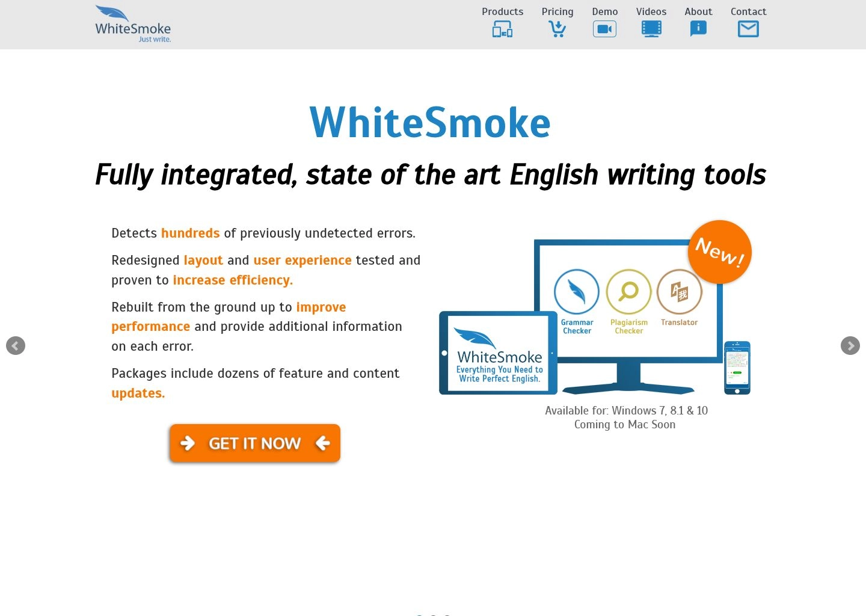The height and width of the screenshot is (616, 866).
Task: Click the orange 'user experience' text
Action: pyautogui.click(x=302, y=260)
